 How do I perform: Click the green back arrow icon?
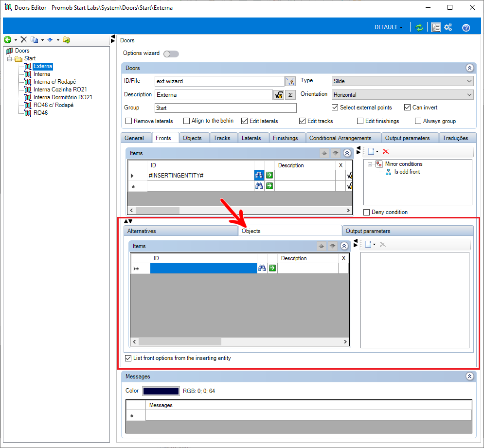(7, 39)
